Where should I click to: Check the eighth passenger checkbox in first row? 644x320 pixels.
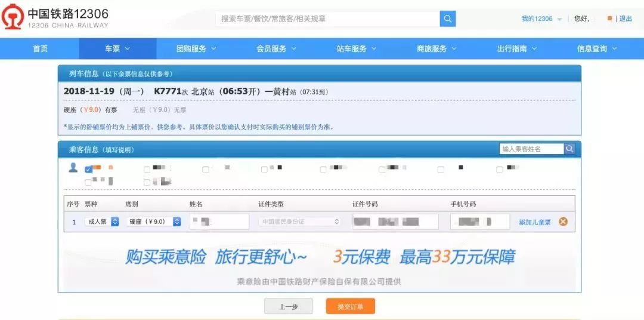[x=500, y=170]
